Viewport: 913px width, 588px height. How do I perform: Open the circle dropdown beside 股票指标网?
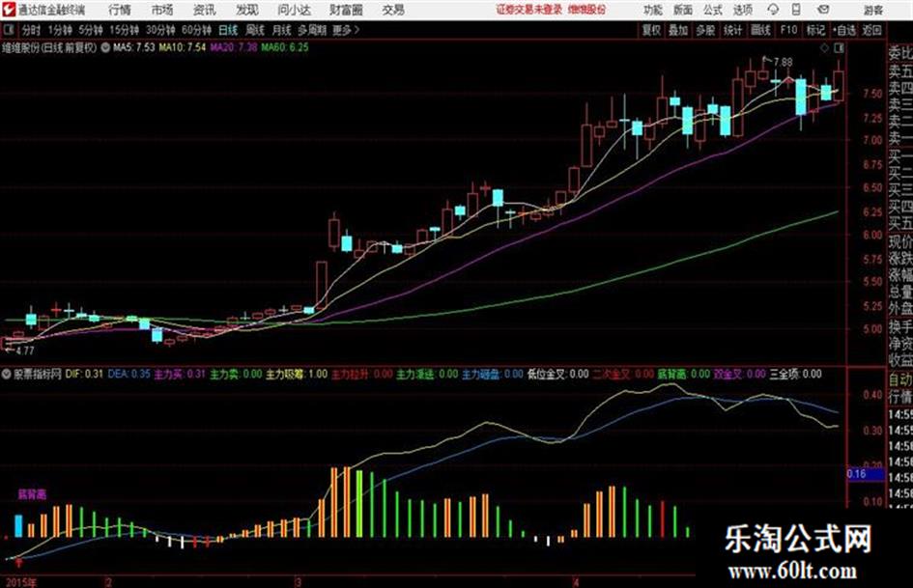pyautogui.click(x=7, y=374)
